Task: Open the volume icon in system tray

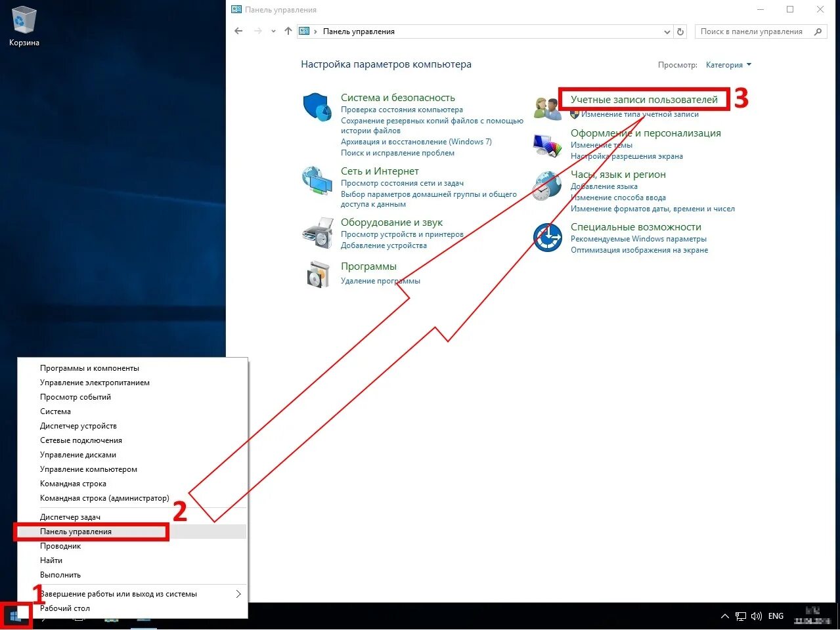Action: pos(756,616)
